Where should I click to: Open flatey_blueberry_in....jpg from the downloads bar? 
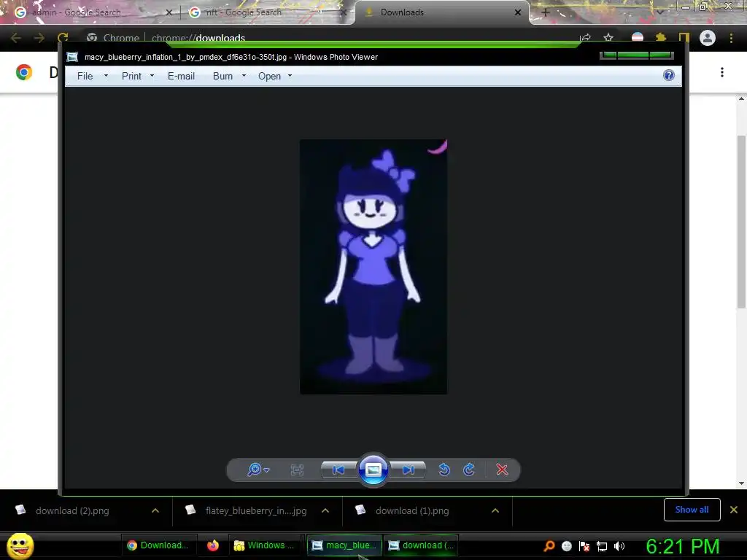pyautogui.click(x=256, y=510)
